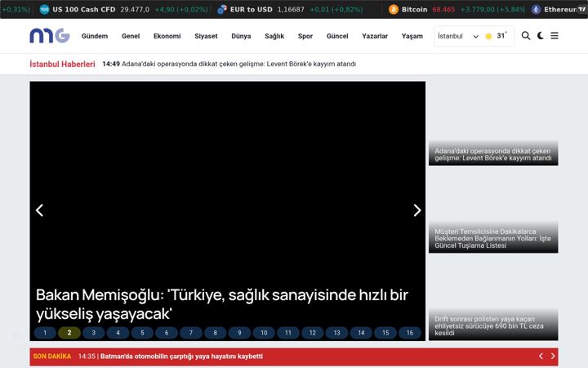Viewport: 588px width, 368px height.
Task: Click the Bitcoin ticker icon
Action: click(x=394, y=9)
